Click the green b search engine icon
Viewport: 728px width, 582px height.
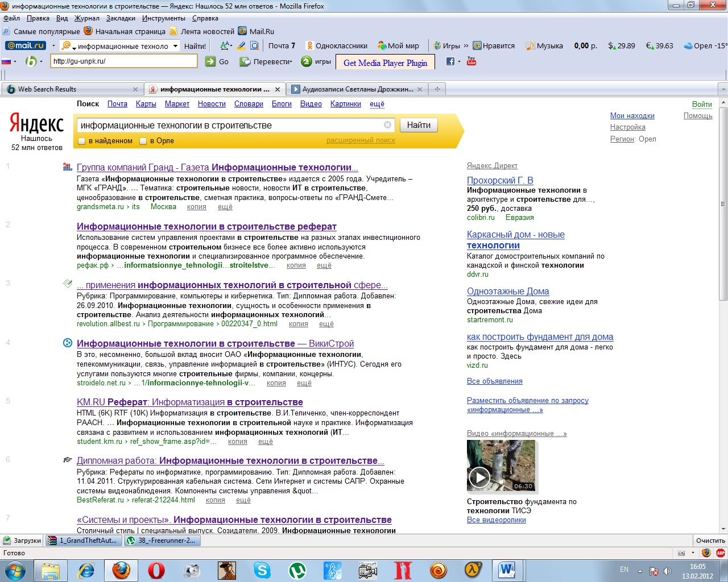pos(31,61)
